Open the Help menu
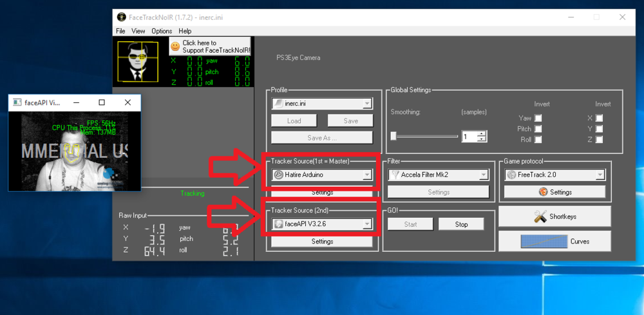The image size is (644, 315). click(185, 31)
